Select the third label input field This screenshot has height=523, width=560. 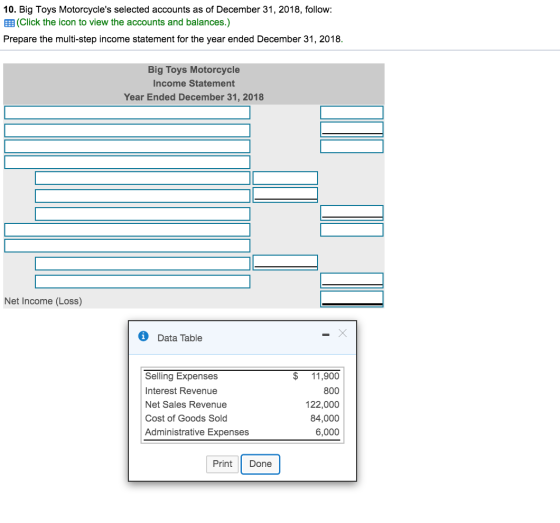[127, 146]
